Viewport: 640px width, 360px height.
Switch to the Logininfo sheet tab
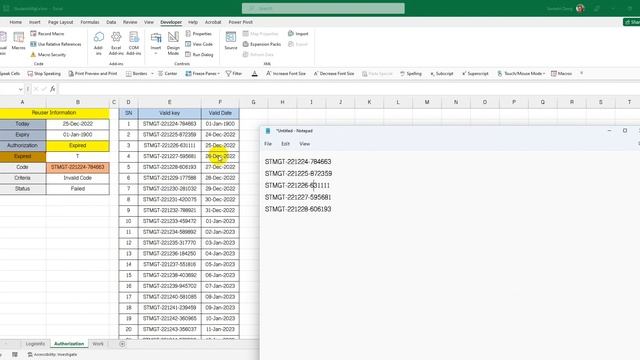coord(35,344)
